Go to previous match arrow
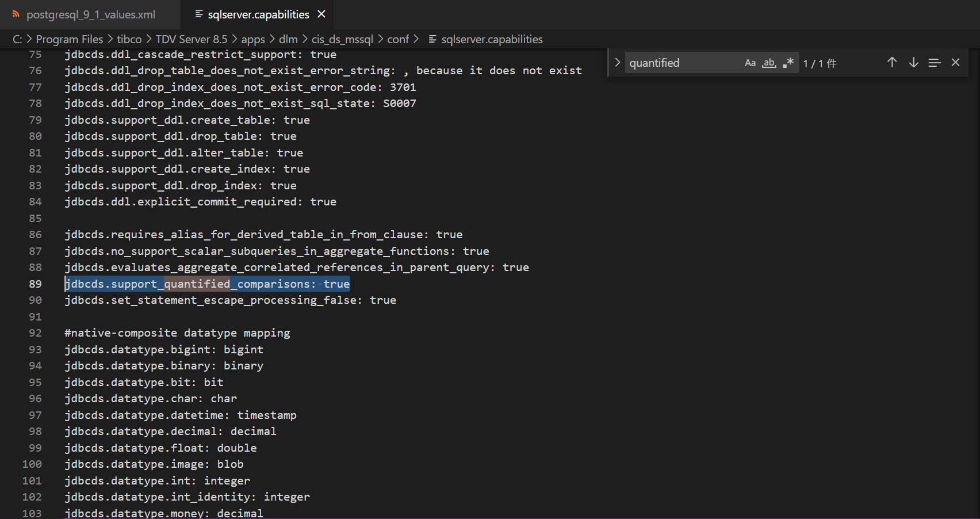The height and width of the screenshot is (519, 980). tap(892, 62)
